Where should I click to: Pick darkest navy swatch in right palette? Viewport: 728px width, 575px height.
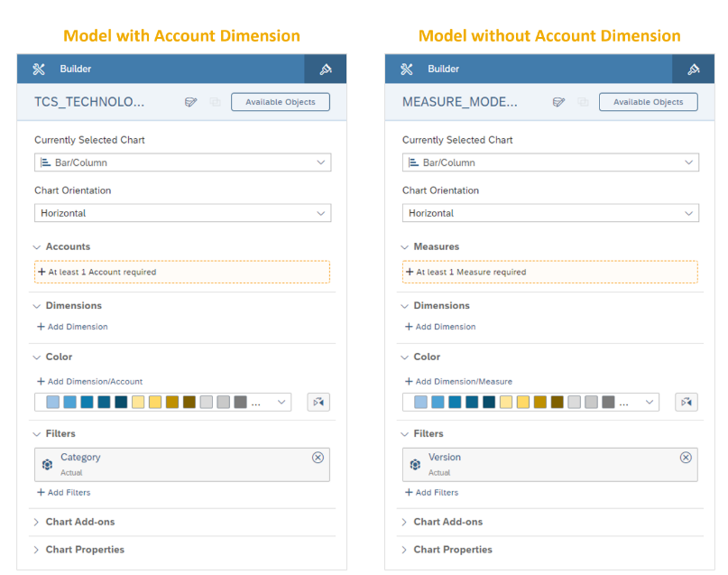pos(489,403)
